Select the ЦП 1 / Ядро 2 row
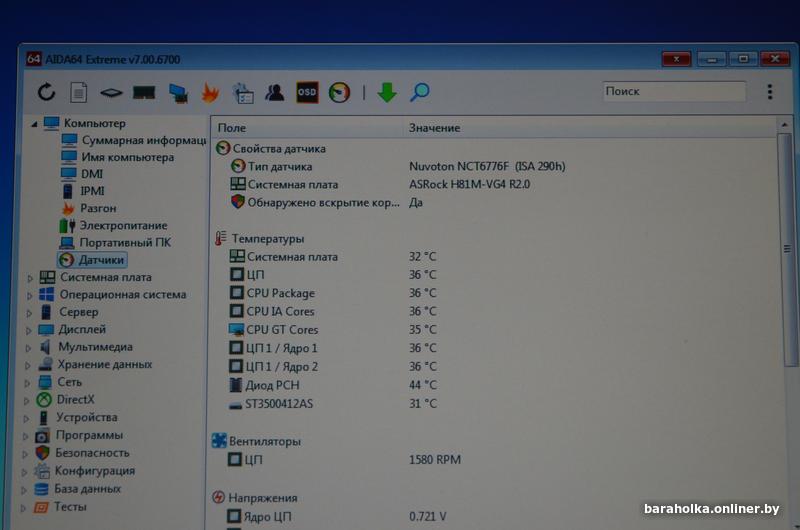 333,366
